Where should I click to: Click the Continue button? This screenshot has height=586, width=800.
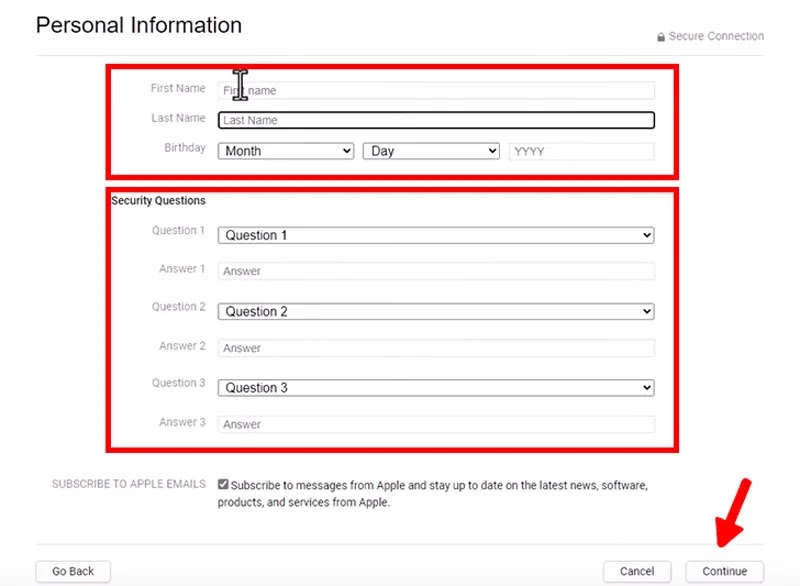click(x=724, y=571)
